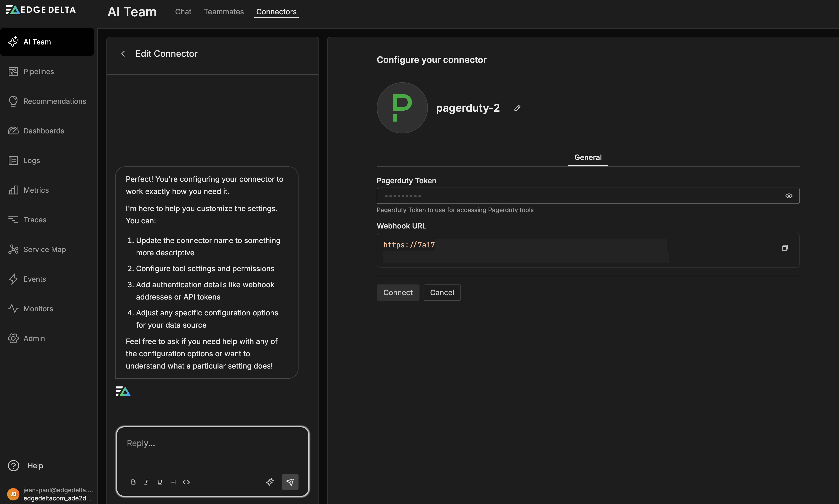Open Service Map in sidebar
Screen dimensions: 839x504
click(44, 249)
